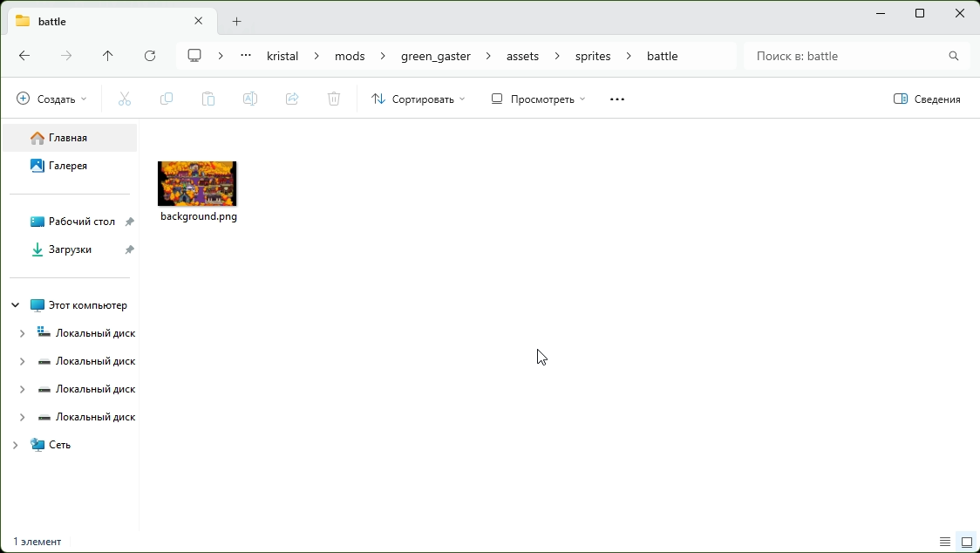Image resolution: width=980 pixels, height=553 pixels.
Task: Open chevron after green_gaster in breadcrumb
Action: click(489, 56)
